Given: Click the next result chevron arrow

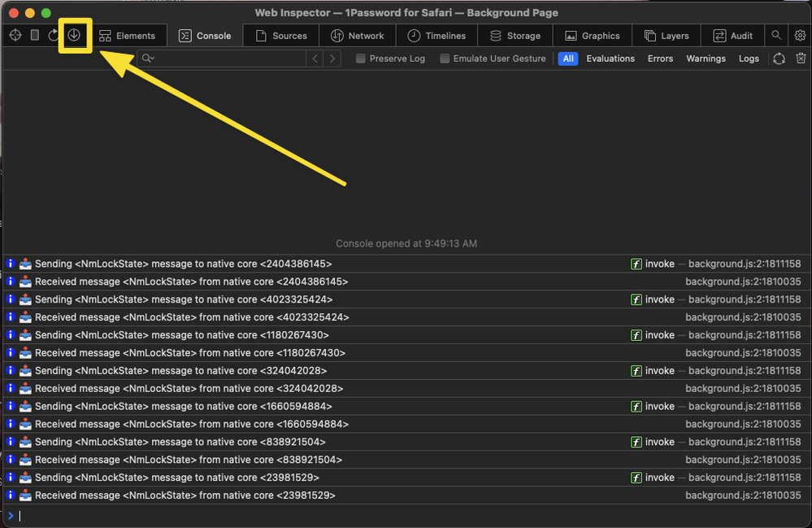Looking at the screenshot, I should pyautogui.click(x=332, y=59).
